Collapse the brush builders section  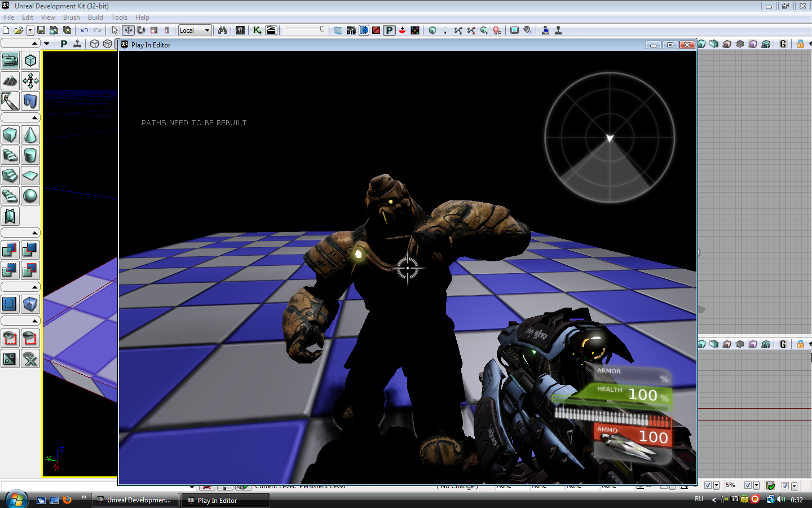tap(20, 117)
